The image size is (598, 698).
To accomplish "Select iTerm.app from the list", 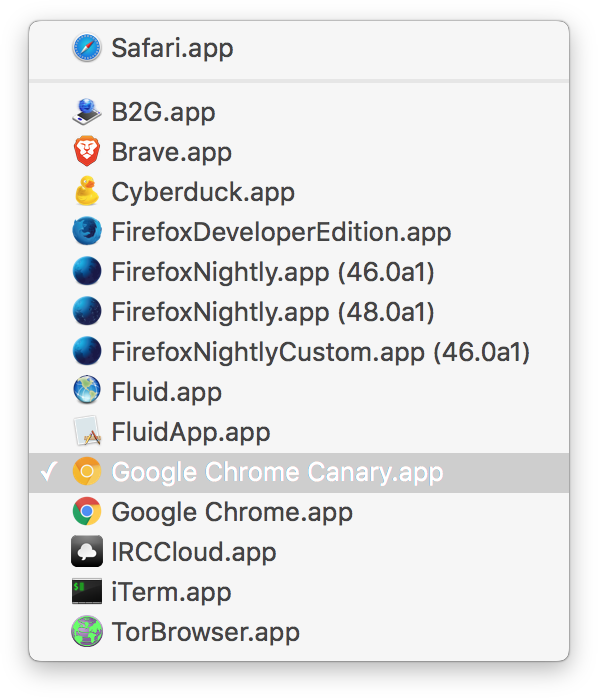I will tap(299, 592).
